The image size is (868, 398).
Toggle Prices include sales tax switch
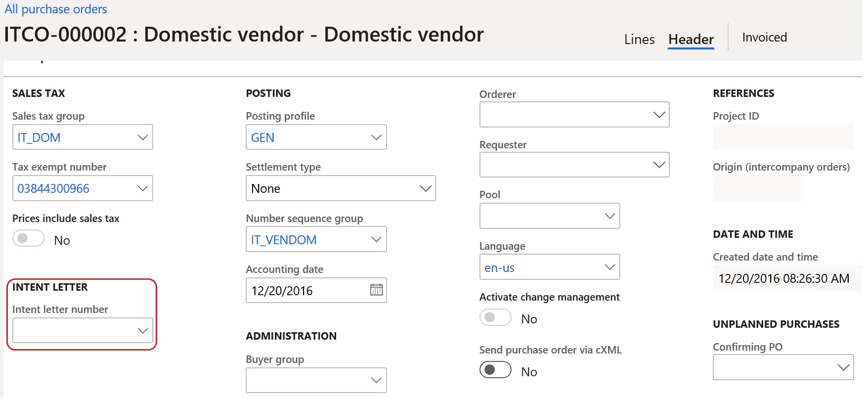29,239
